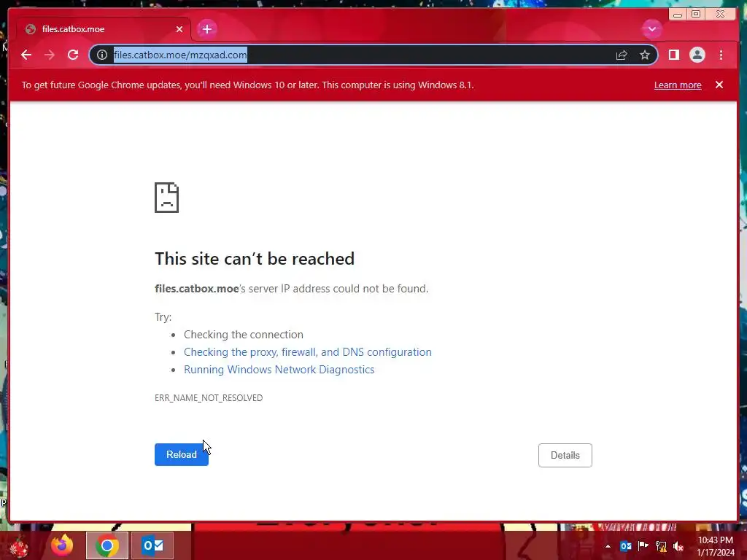Open Action Center flag tray icon

pos(643,546)
